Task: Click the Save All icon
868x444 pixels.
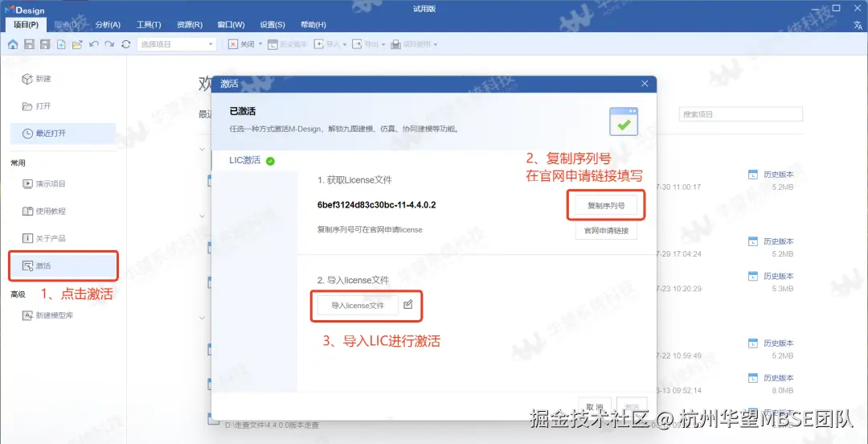Action: [45, 44]
